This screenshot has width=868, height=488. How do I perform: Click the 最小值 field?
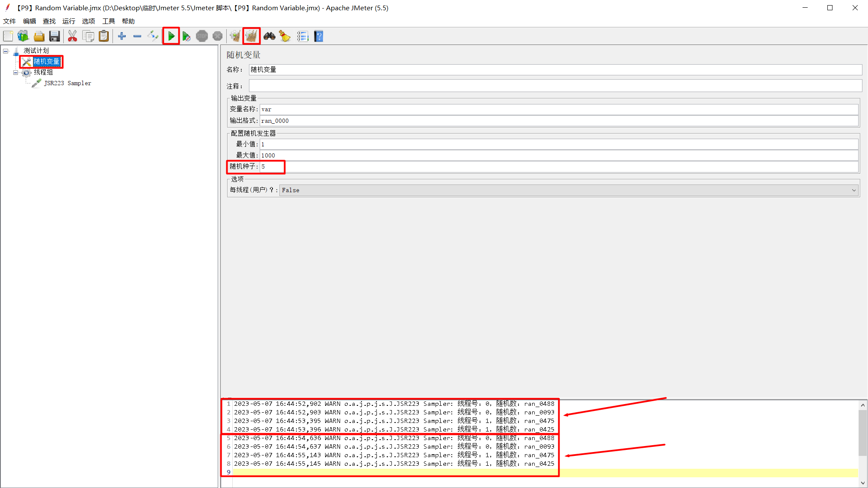tap(559, 144)
